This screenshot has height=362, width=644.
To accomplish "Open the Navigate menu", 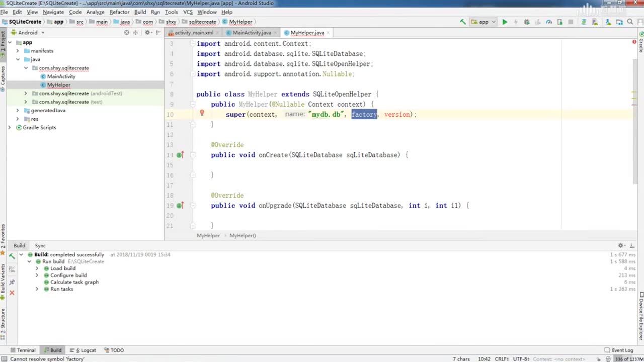I will click(53, 12).
